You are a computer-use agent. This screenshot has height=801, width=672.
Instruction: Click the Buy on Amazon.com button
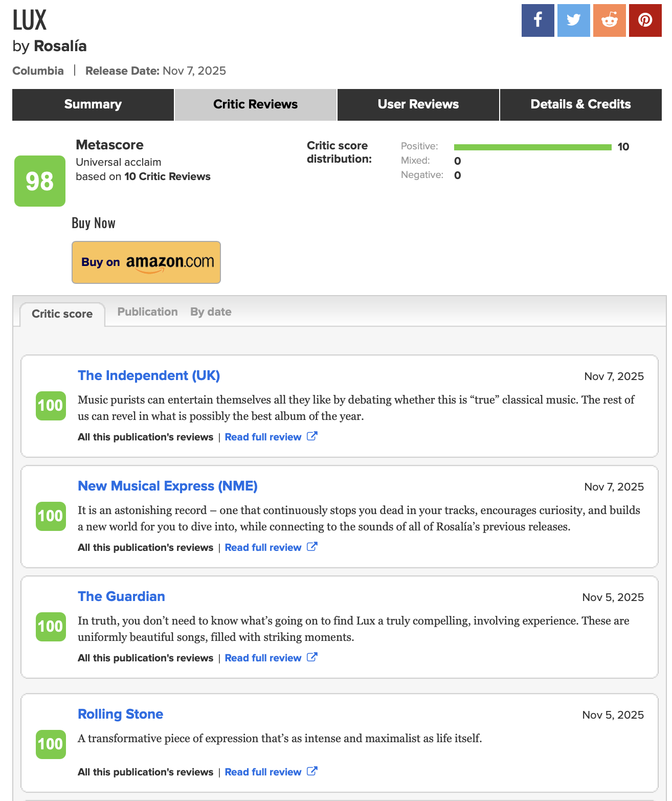pos(146,262)
